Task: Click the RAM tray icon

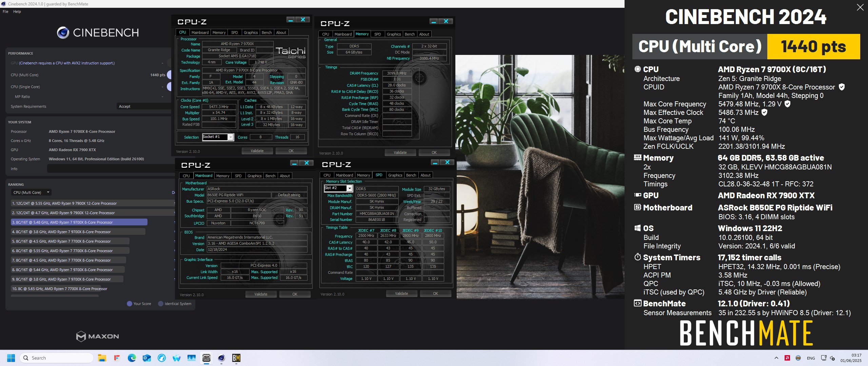Action: pyautogui.click(x=798, y=358)
